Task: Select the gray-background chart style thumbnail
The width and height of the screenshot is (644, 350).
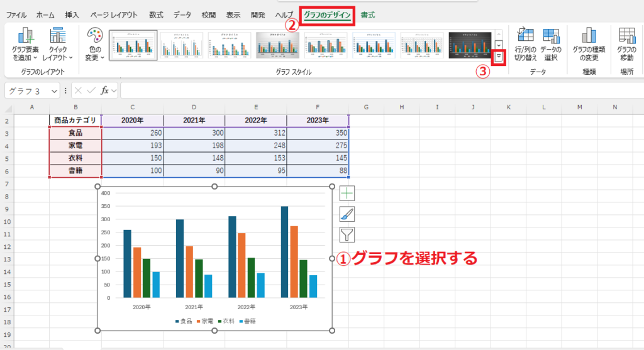Action: click(277, 45)
